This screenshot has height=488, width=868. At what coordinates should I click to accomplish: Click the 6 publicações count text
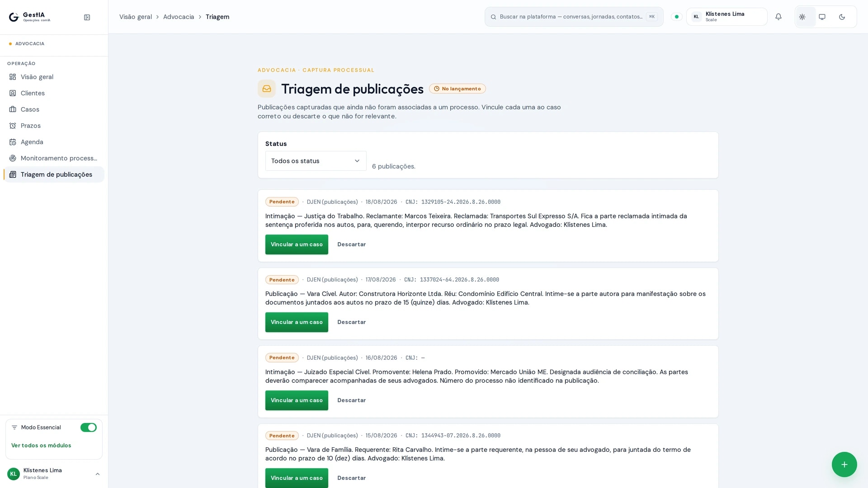pos(393,166)
